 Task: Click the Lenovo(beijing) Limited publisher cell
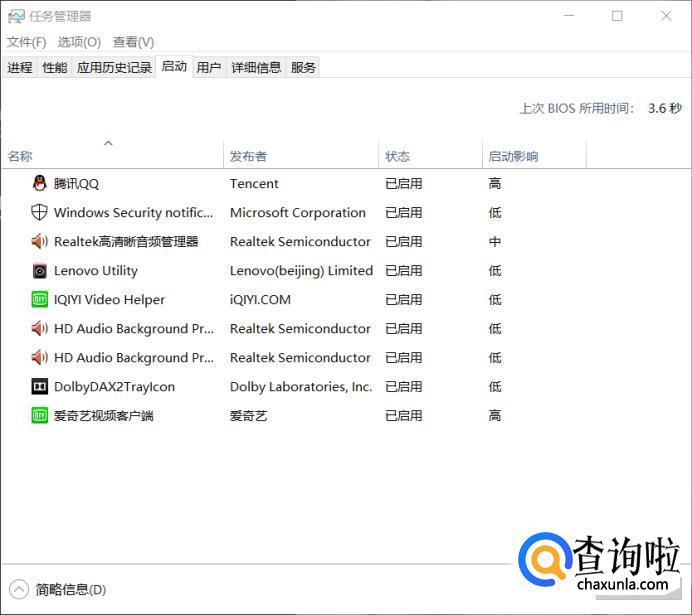click(301, 270)
